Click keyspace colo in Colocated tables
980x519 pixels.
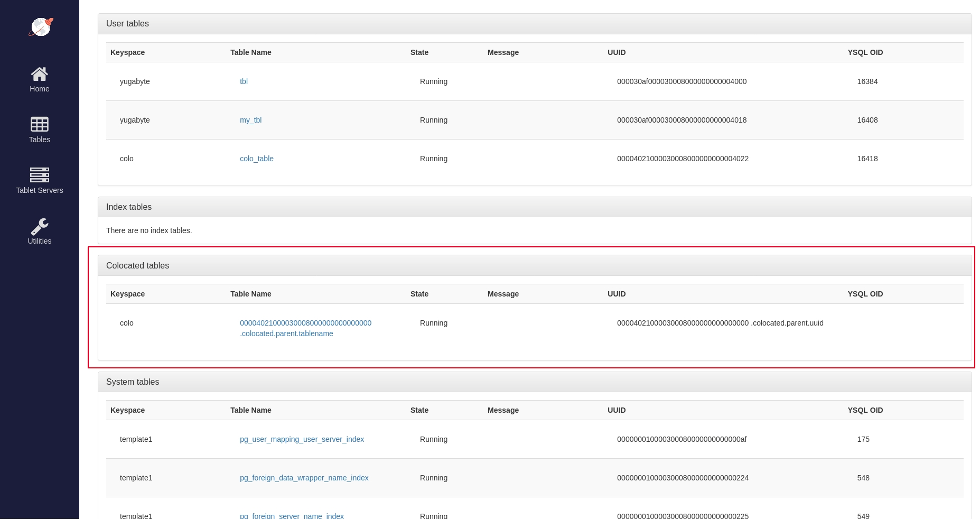coord(127,323)
